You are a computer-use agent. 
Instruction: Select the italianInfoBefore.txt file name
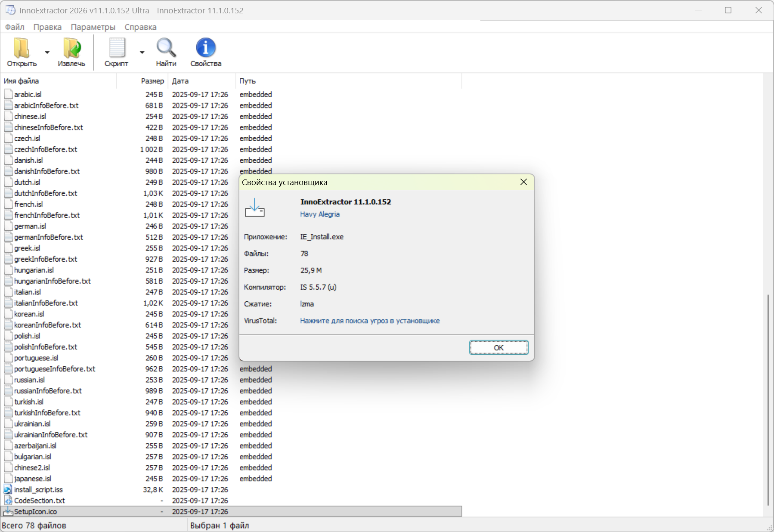click(x=46, y=303)
